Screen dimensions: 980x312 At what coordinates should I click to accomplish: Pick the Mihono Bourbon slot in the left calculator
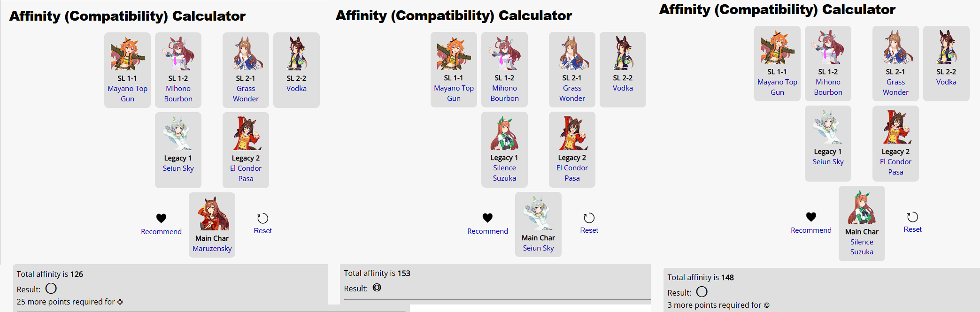[178, 54]
